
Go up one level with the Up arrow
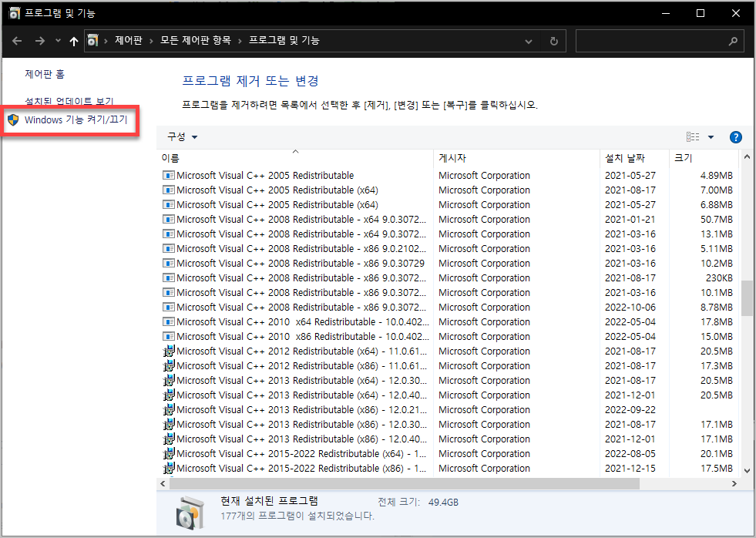click(74, 41)
